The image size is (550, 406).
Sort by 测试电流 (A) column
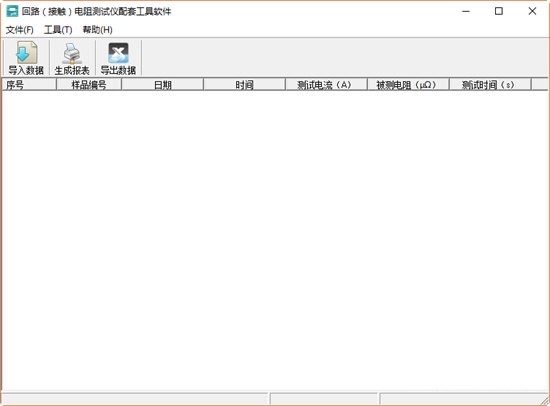[x=326, y=85]
